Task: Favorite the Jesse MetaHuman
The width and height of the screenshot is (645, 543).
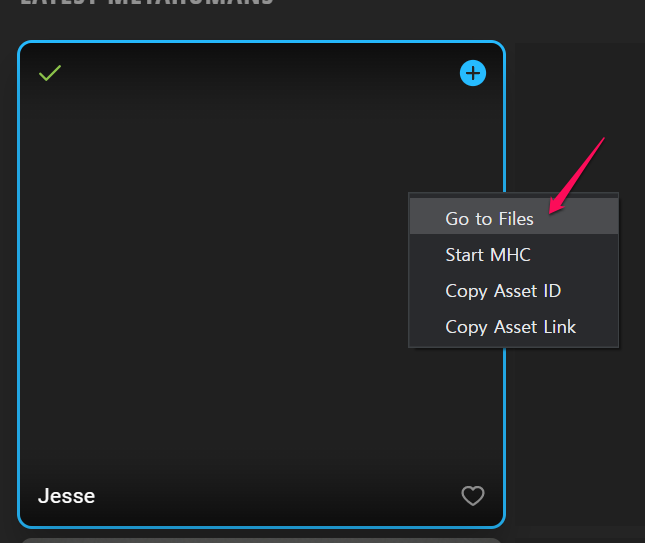Action: tap(472, 495)
